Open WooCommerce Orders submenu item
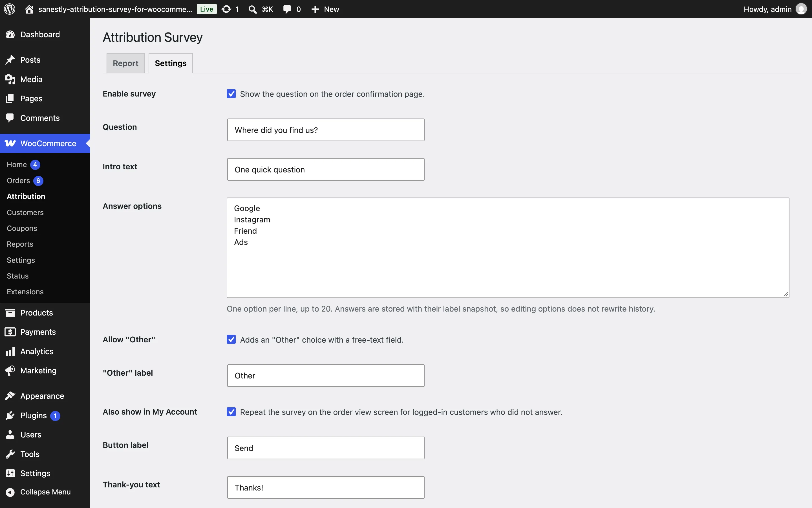Image resolution: width=812 pixels, height=508 pixels. [45, 181]
